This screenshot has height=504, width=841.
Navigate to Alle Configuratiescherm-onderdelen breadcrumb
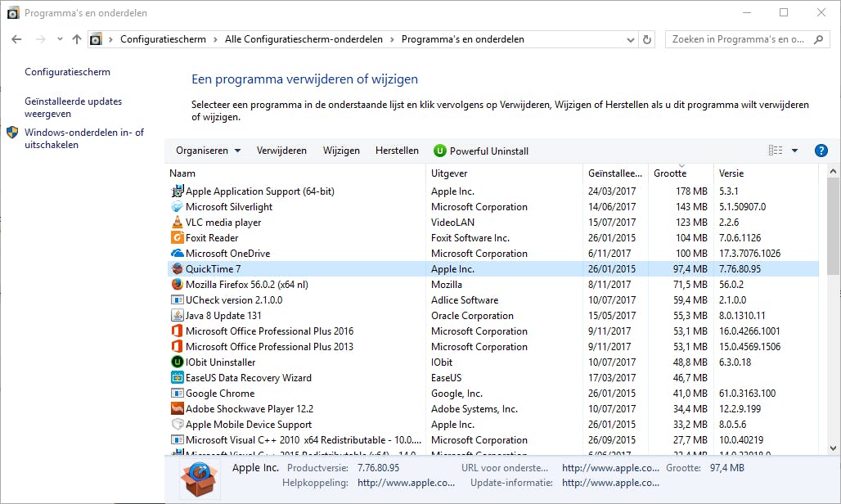(x=304, y=39)
